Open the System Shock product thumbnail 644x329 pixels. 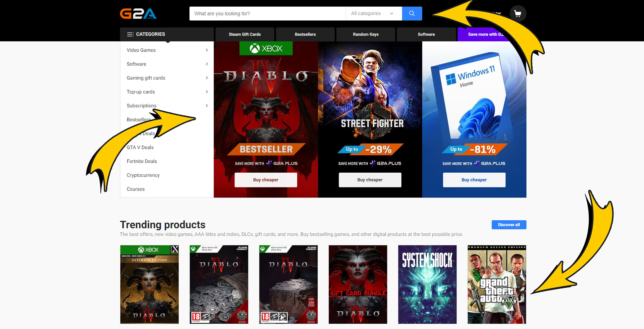(x=427, y=284)
